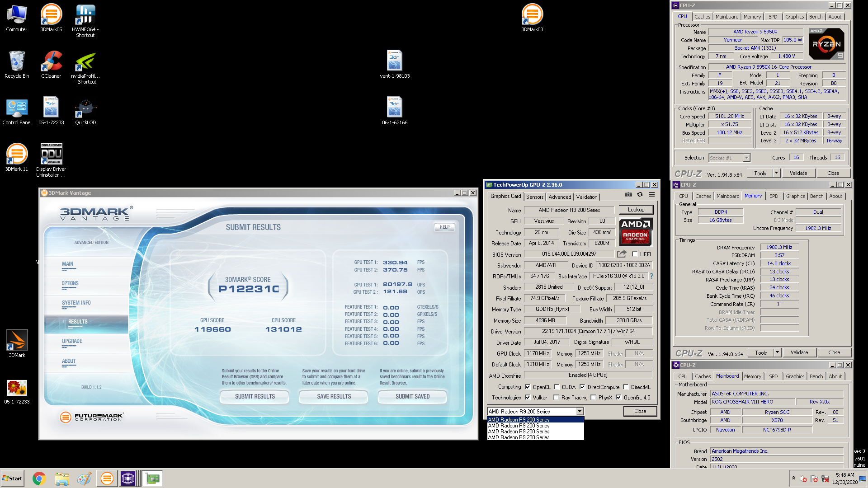The height and width of the screenshot is (488, 868).
Task: Switch to the GPU-Z taskbar button
Action: point(153,479)
